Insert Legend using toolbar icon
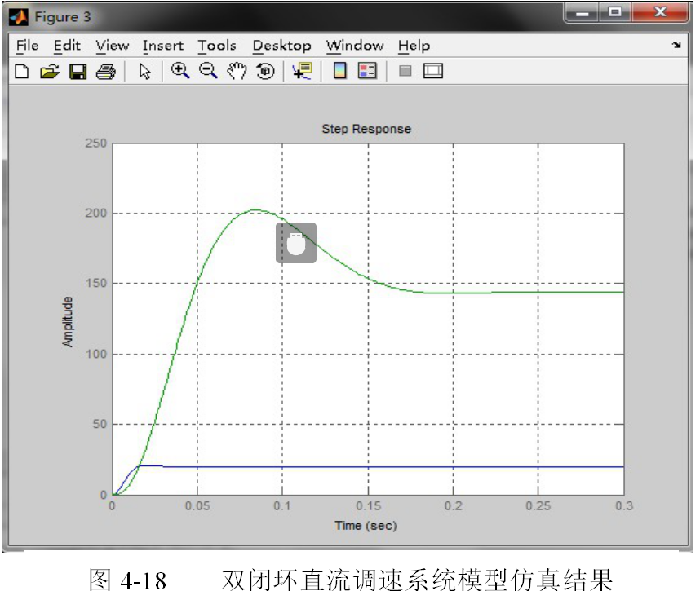 [367, 71]
